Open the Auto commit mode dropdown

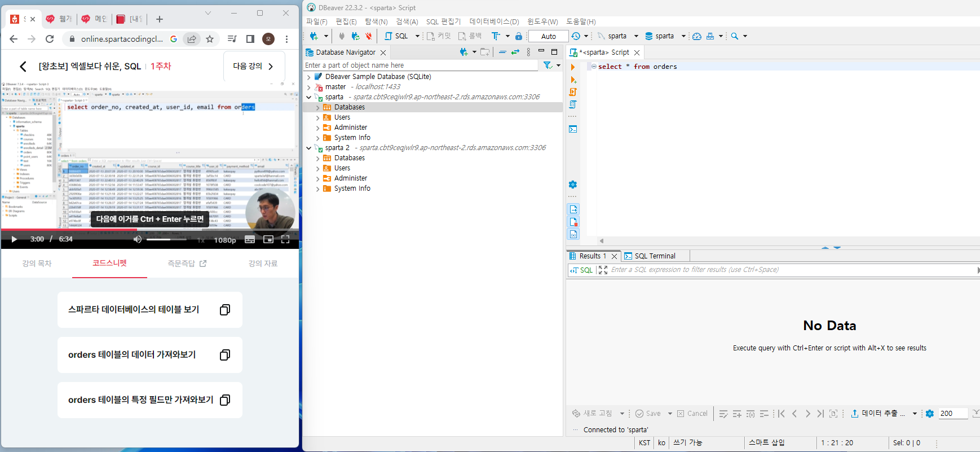[548, 36]
